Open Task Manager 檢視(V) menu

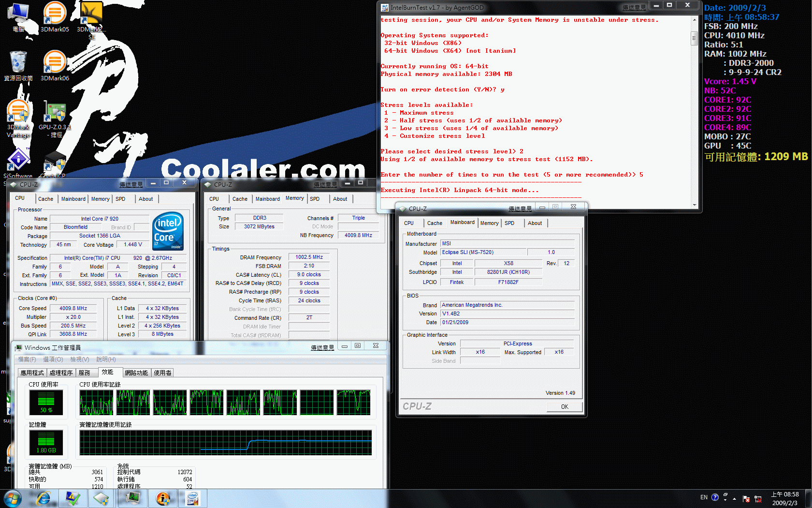pos(80,359)
